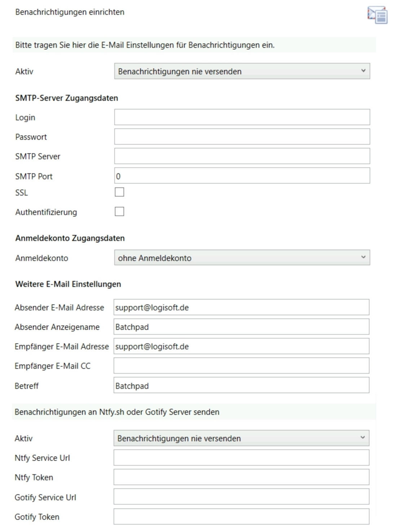This screenshot has height=532, width=396.
Task: Click the Absender Anzeigename field
Action: click(241, 327)
